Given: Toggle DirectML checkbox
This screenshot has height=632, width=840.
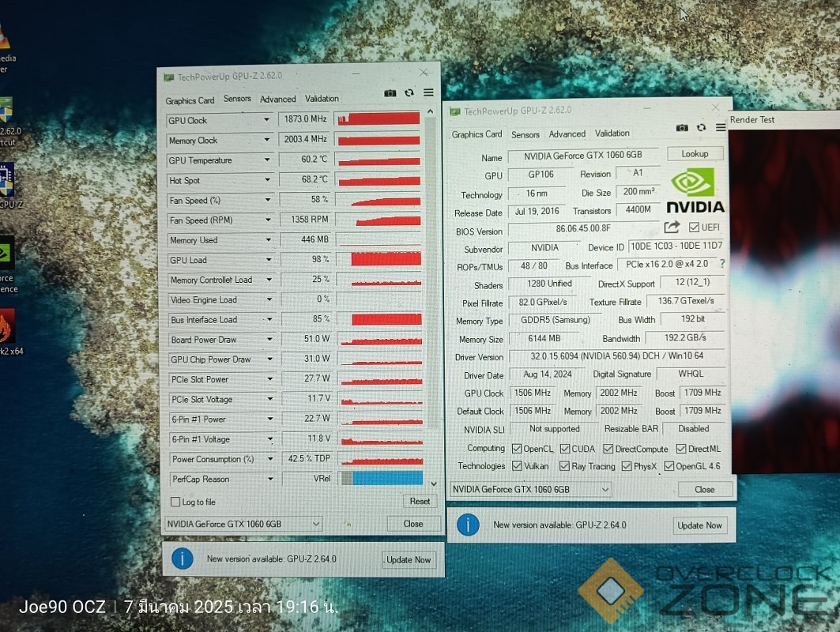Looking at the screenshot, I should [681, 448].
